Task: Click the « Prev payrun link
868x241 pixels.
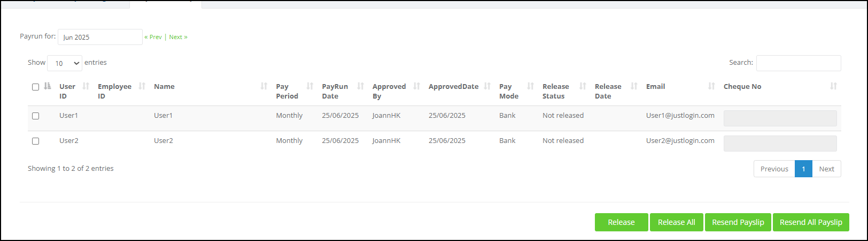Action: (x=153, y=37)
